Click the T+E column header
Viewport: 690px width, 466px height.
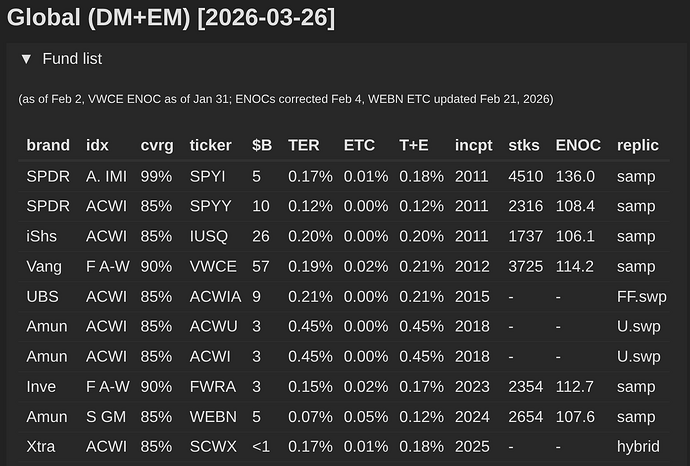414,145
